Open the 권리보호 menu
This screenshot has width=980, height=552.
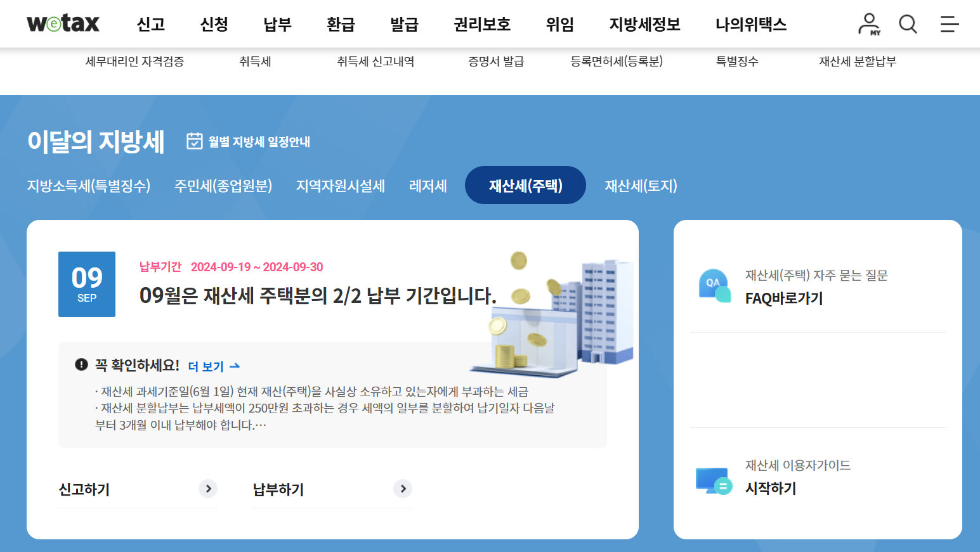(482, 24)
